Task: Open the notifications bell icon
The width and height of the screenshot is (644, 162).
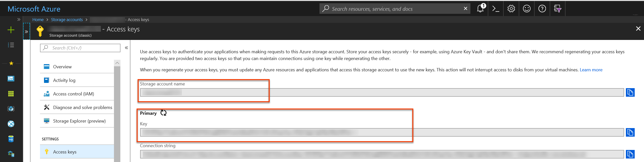Action: [480, 9]
